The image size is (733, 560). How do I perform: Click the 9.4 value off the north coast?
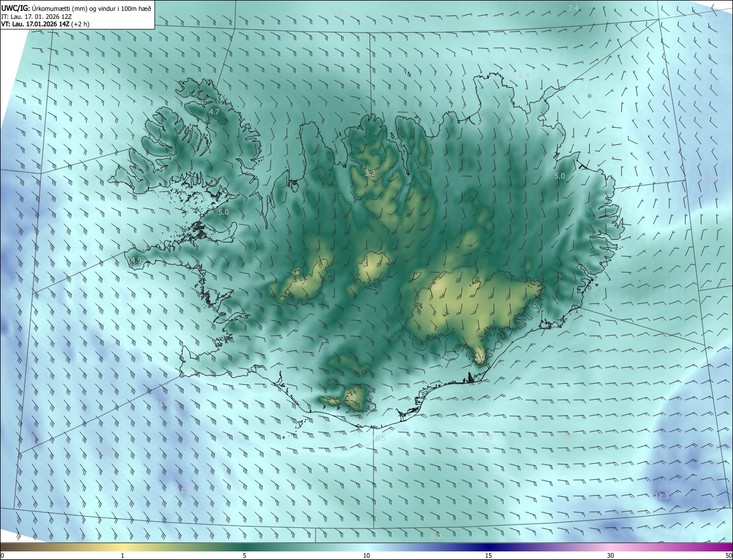[524, 76]
